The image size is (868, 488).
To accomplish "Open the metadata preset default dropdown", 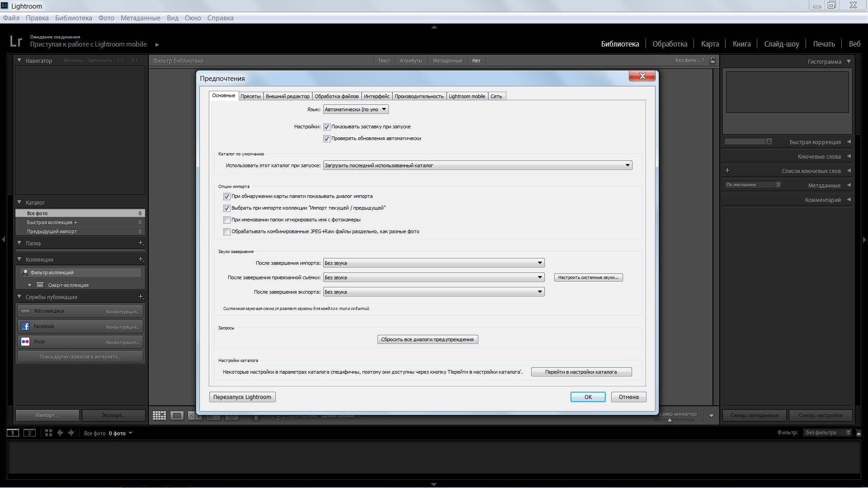I will point(753,185).
